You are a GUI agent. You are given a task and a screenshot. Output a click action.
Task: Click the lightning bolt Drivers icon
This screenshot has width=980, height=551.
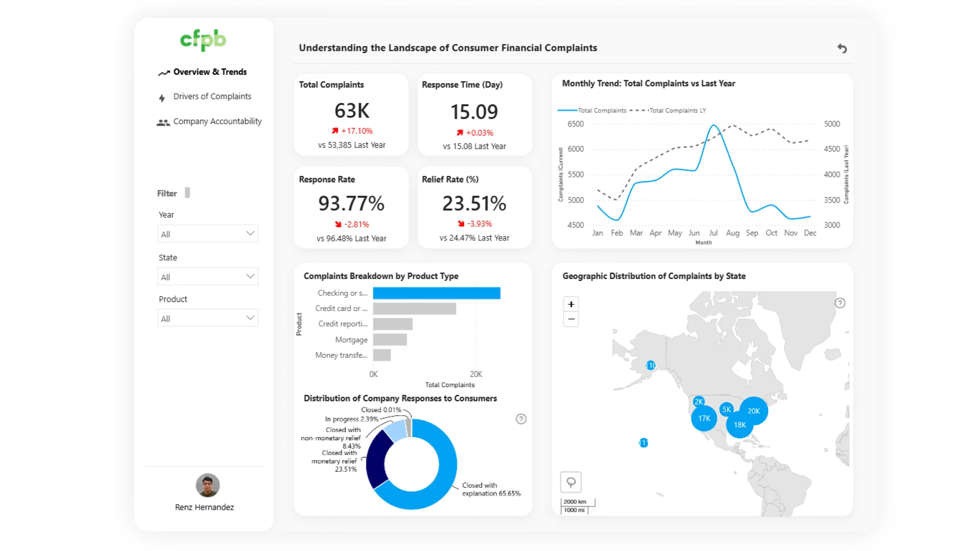(x=162, y=98)
